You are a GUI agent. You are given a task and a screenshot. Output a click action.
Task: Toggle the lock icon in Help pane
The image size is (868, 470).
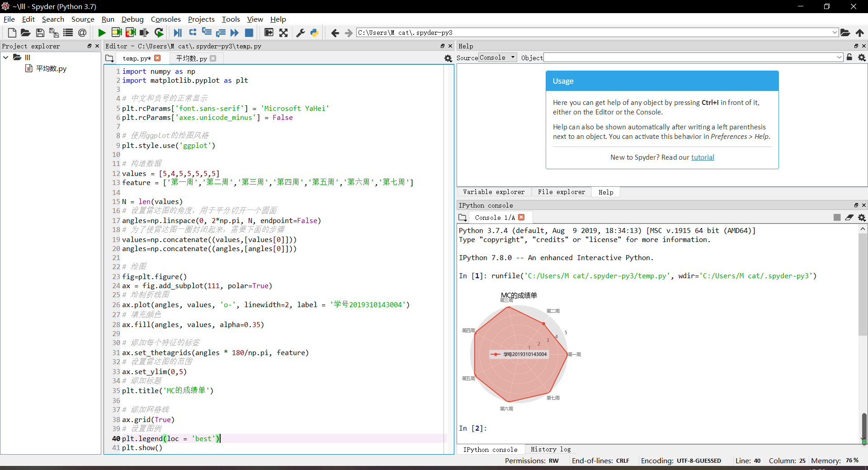pos(849,57)
